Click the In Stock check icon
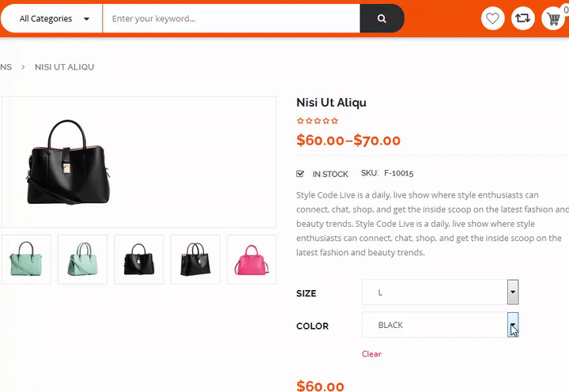The height and width of the screenshot is (392, 569). click(300, 174)
